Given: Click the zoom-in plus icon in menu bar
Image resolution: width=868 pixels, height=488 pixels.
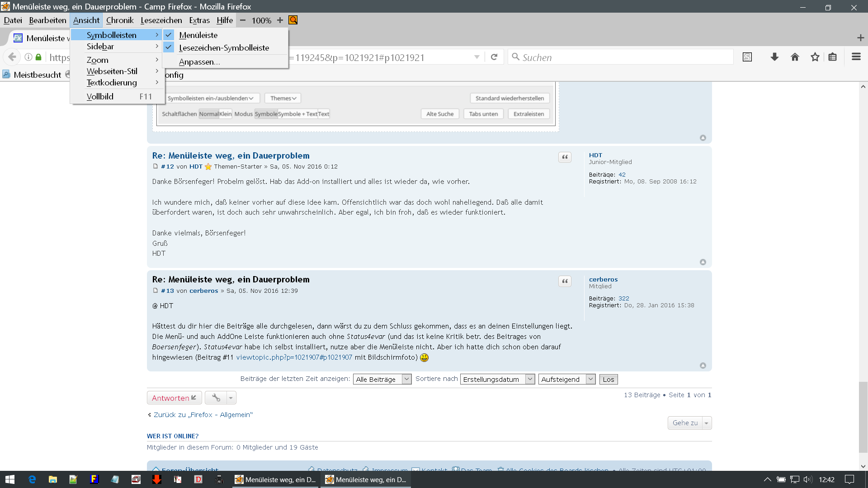Looking at the screenshot, I should click(x=280, y=20).
